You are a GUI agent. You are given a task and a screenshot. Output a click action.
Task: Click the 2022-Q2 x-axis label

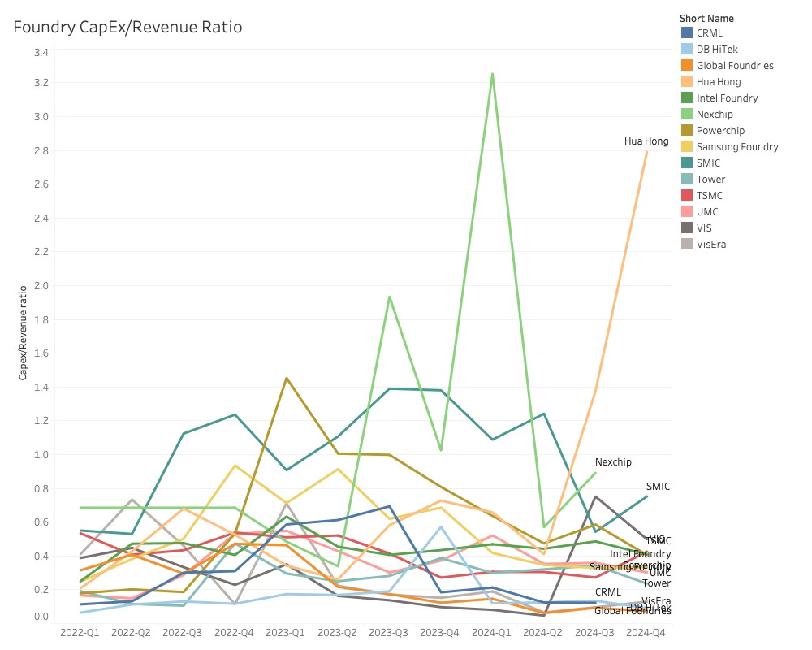pyautogui.click(x=131, y=633)
